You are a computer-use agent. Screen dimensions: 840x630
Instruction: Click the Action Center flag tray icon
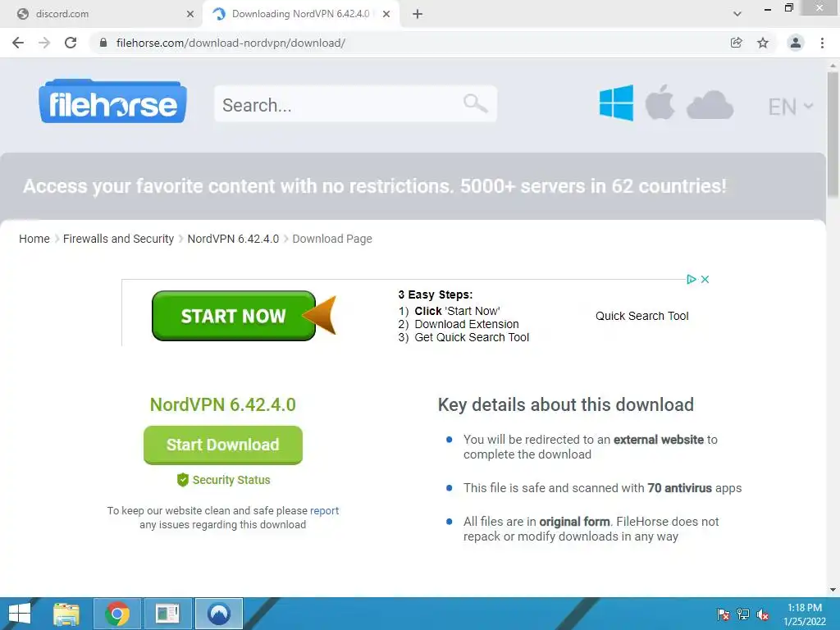coord(724,614)
